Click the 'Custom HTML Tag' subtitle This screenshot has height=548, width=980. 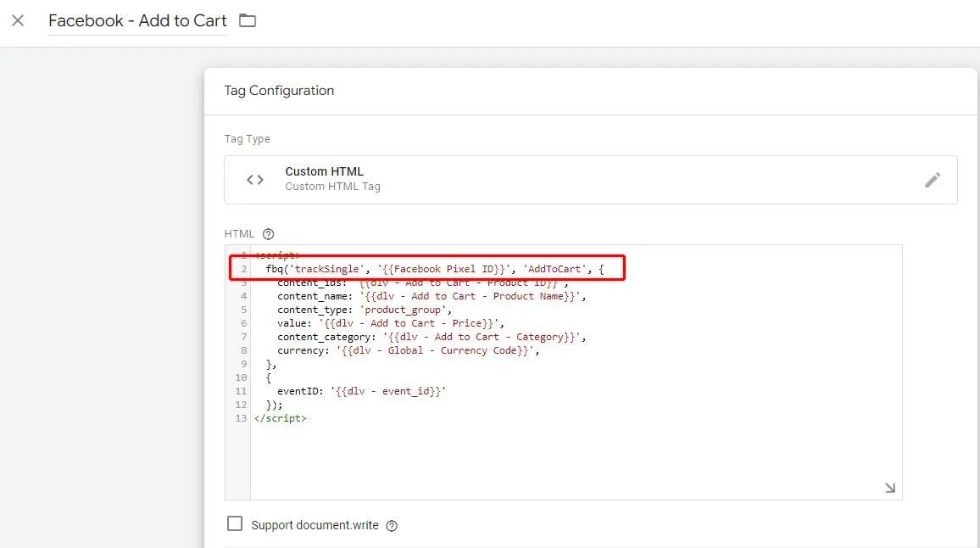point(332,187)
